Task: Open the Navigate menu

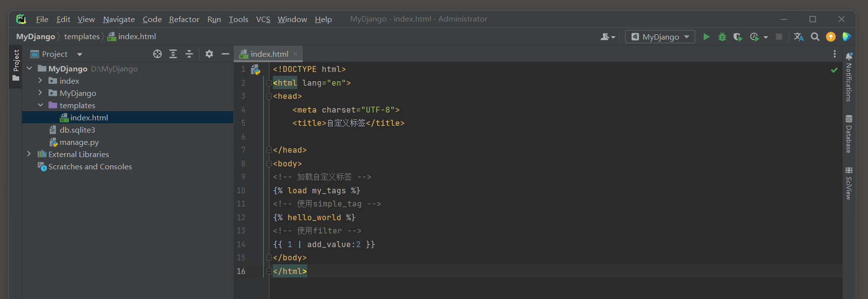Action: [119, 19]
